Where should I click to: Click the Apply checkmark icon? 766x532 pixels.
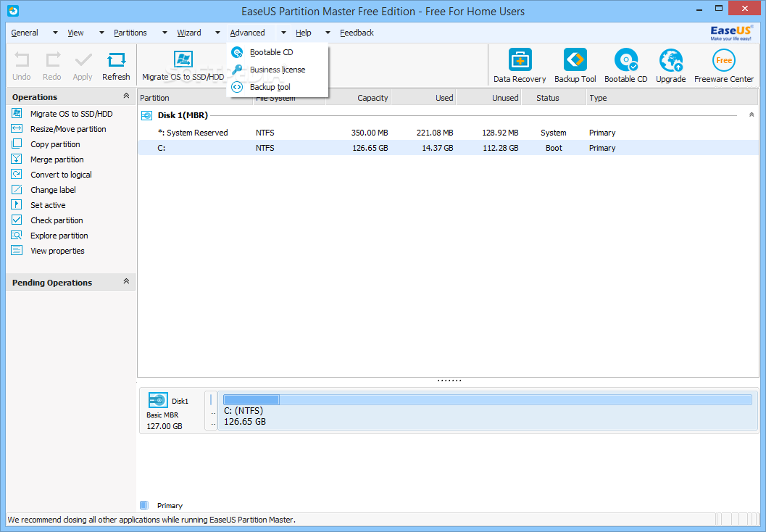83,60
